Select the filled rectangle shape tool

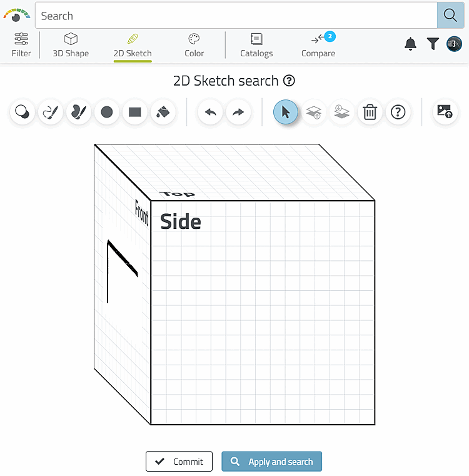[x=135, y=113]
